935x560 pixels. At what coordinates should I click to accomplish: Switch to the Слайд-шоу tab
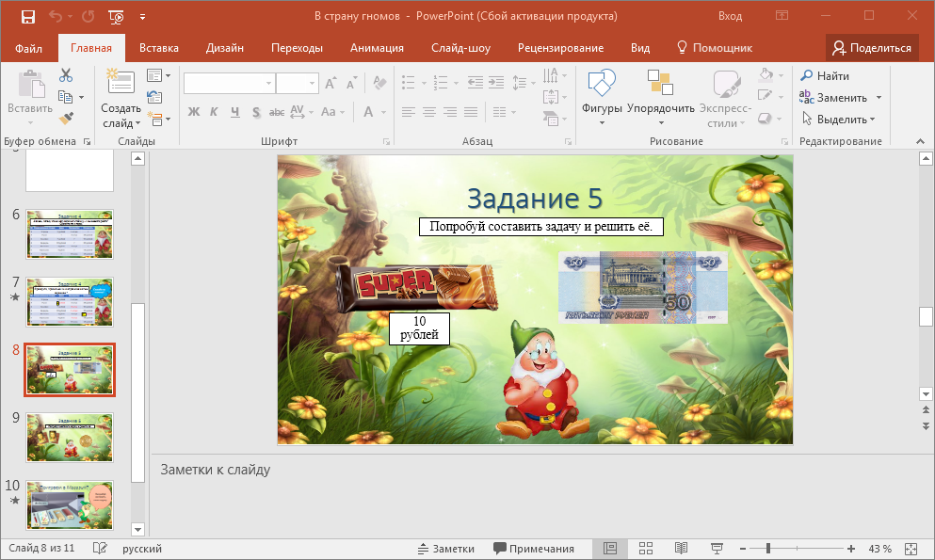(x=461, y=48)
